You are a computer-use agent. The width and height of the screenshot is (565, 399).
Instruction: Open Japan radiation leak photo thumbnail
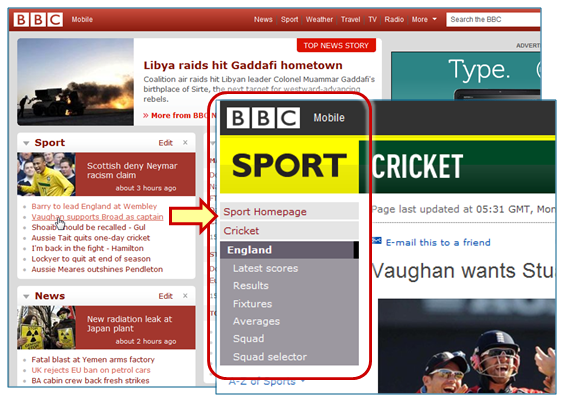(46, 327)
